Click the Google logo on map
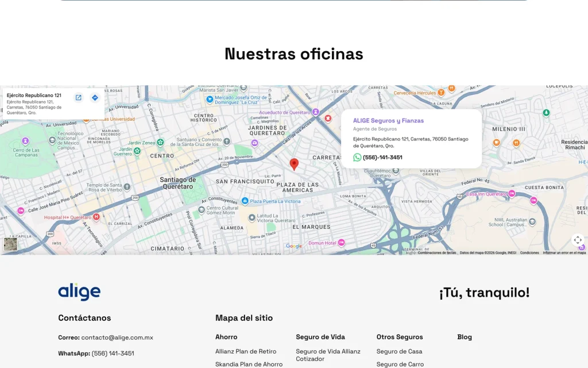 [293, 246]
